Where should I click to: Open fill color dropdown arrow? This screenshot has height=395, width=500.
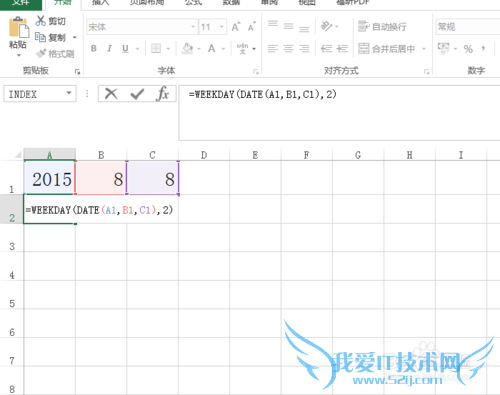(199, 49)
